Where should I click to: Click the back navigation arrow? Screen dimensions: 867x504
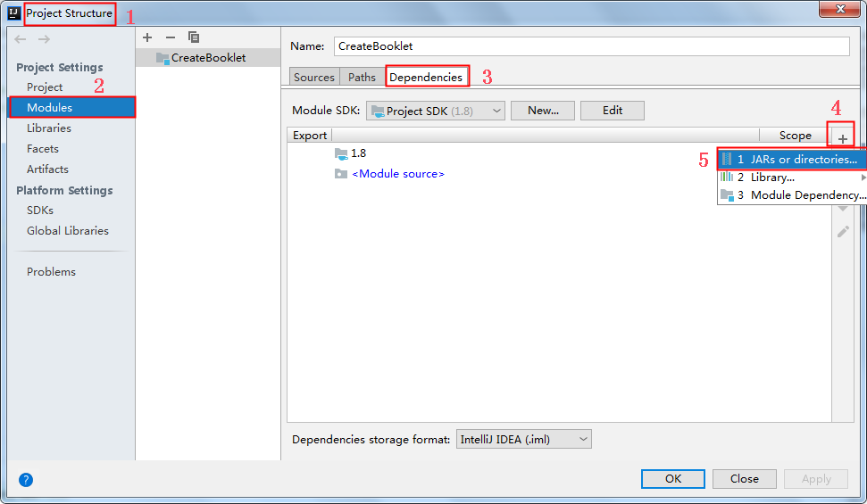pyautogui.click(x=21, y=39)
